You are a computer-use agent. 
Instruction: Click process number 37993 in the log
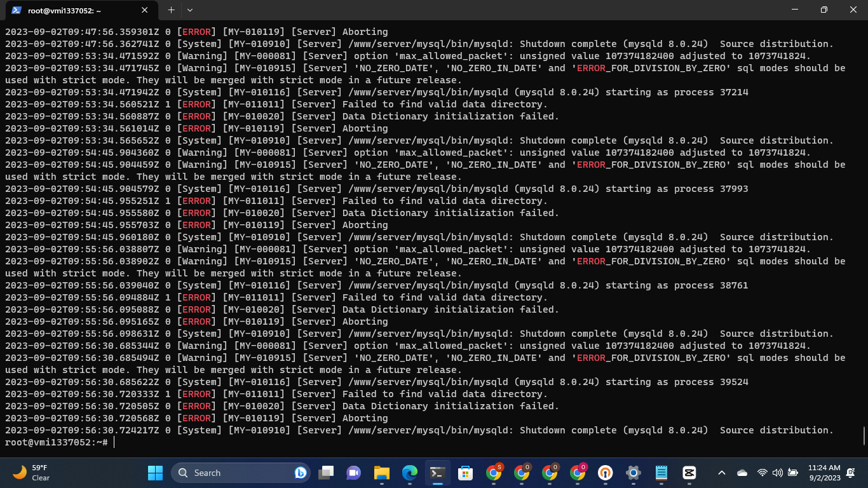[734, 189]
